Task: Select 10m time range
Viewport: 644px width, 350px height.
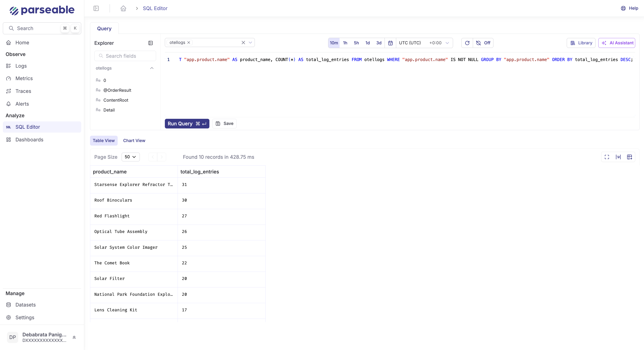Action: click(334, 43)
